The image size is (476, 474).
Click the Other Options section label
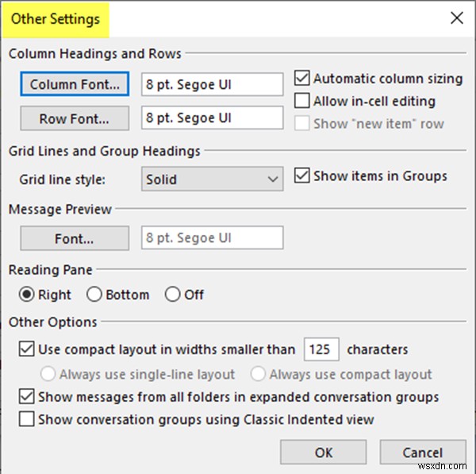click(53, 322)
